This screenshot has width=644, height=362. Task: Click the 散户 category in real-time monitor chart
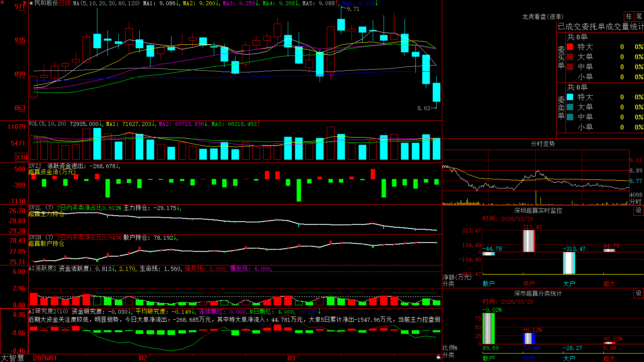coord(489,284)
